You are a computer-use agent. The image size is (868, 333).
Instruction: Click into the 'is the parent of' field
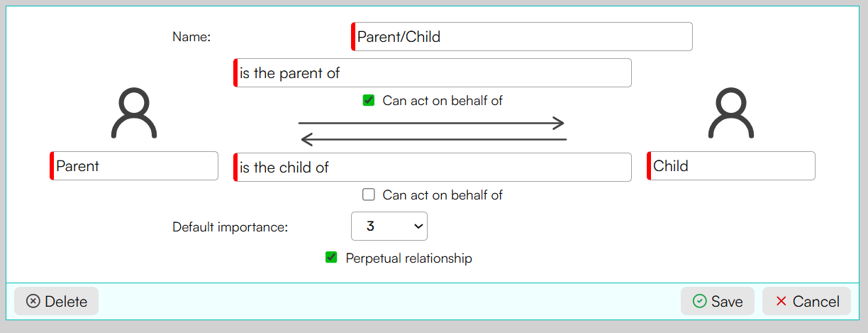point(433,72)
